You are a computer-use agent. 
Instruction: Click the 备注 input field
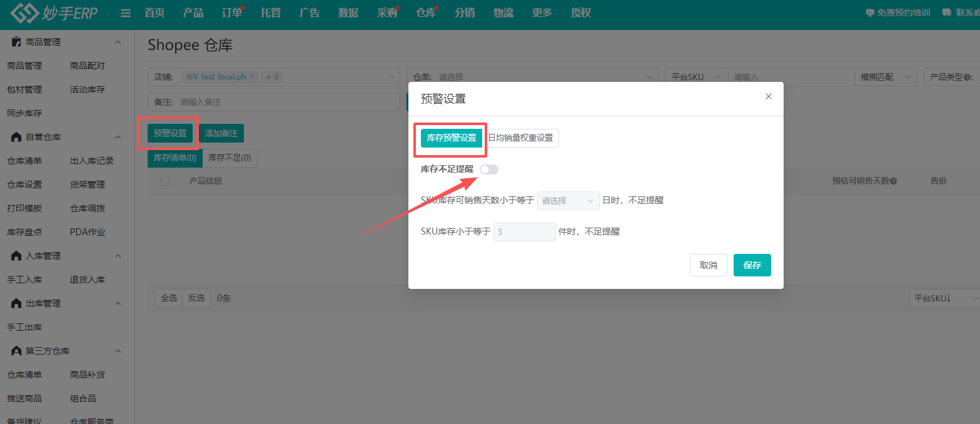(274, 102)
